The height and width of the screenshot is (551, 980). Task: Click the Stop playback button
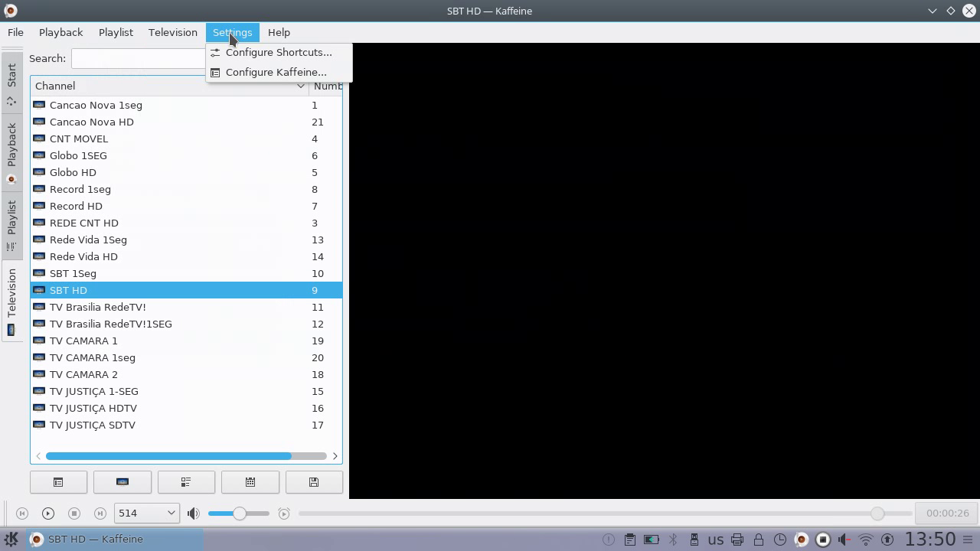[73, 514]
